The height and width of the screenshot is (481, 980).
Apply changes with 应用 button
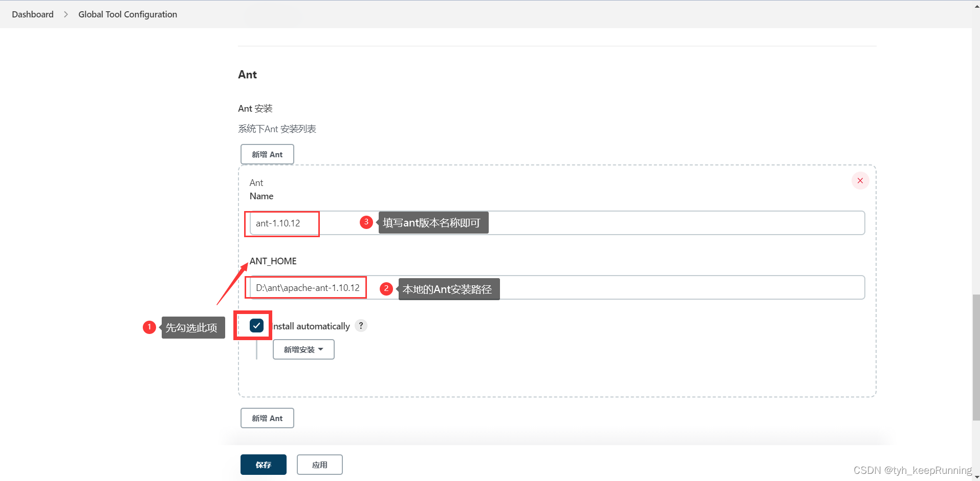(320, 465)
